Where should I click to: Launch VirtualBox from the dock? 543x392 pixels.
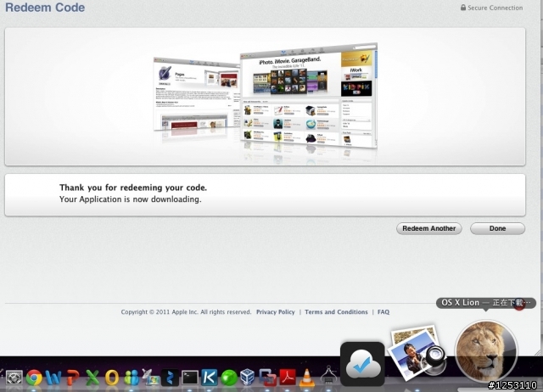pyautogui.click(x=247, y=378)
